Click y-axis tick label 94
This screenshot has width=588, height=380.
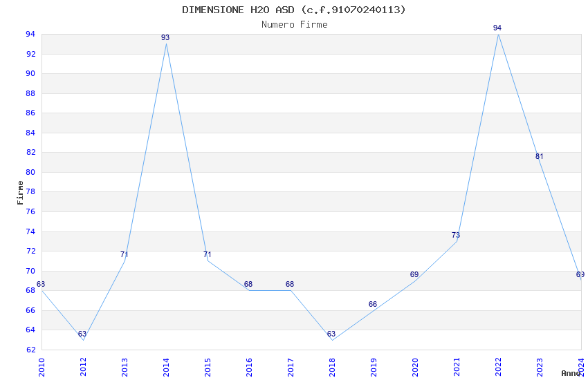[30, 34]
